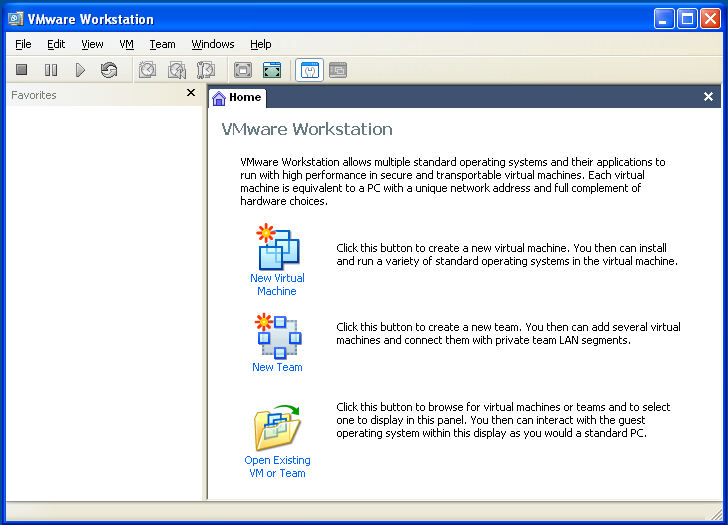Click the Suspend pause toolbar icon
Image resolution: width=728 pixels, height=525 pixels.
(x=51, y=70)
